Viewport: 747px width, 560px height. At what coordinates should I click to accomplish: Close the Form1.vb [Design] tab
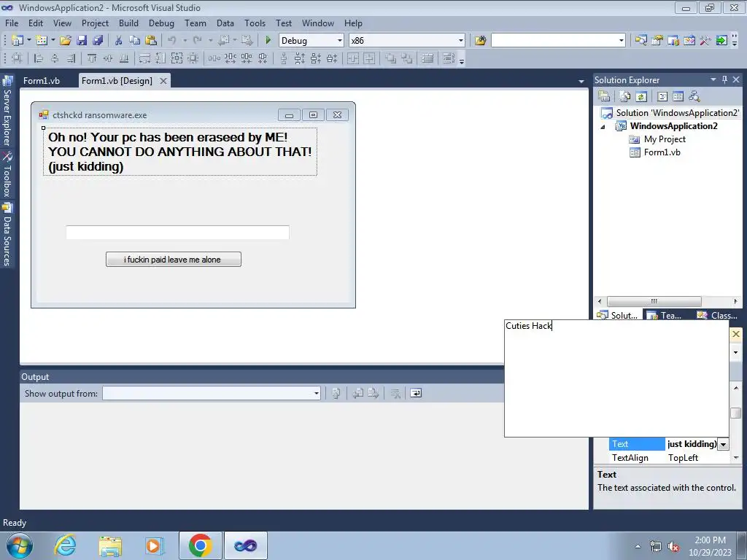point(163,81)
